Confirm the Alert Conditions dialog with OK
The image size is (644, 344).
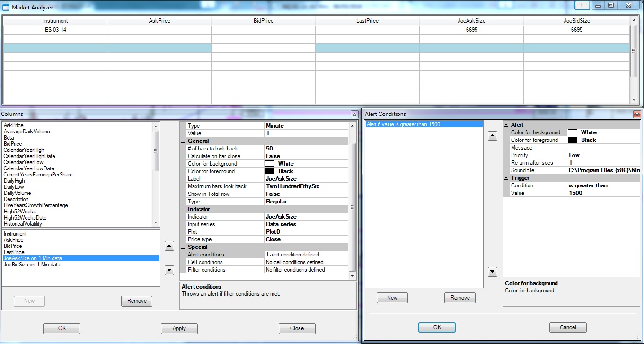pyautogui.click(x=437, y=327)
